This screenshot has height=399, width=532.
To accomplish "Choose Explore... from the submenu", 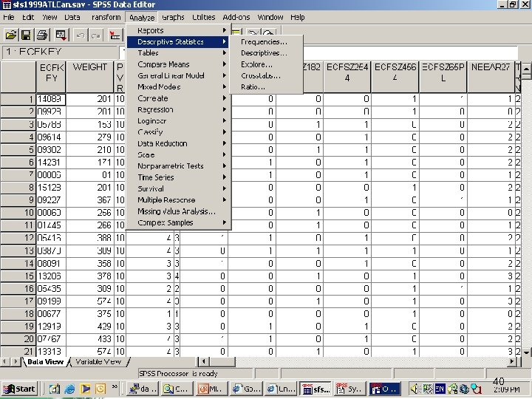I will (x=266, y=64).
